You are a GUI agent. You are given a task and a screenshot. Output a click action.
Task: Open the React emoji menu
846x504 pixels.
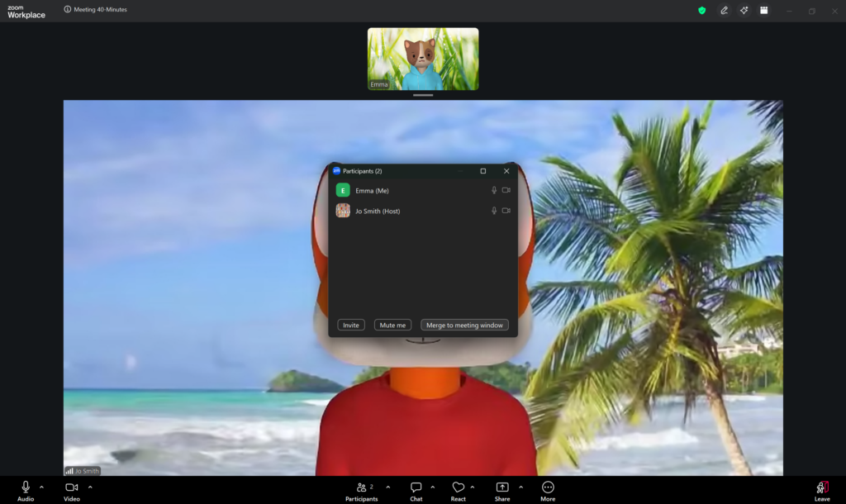click(458, 491)
